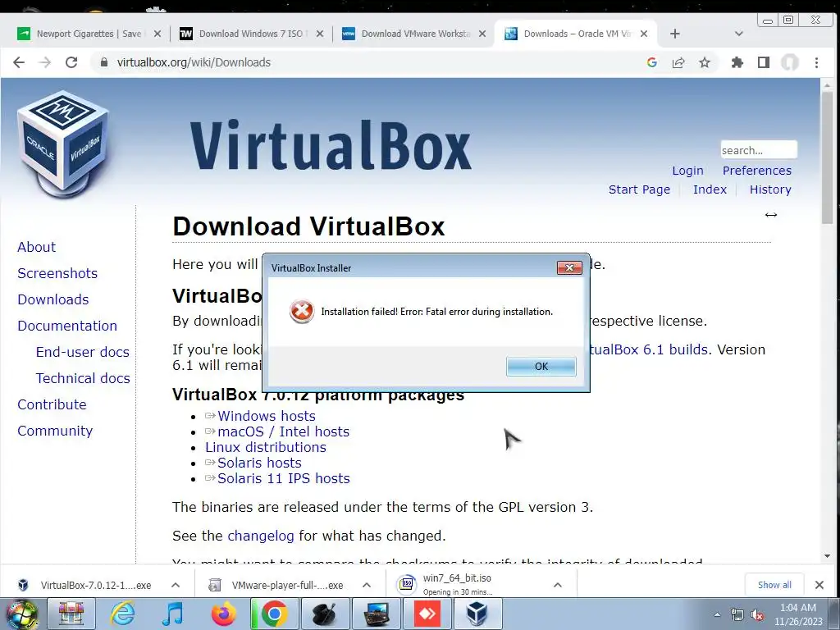Screen dimensions: 840x630
Task: Open the Windows Start button
Action: (22, 614)
